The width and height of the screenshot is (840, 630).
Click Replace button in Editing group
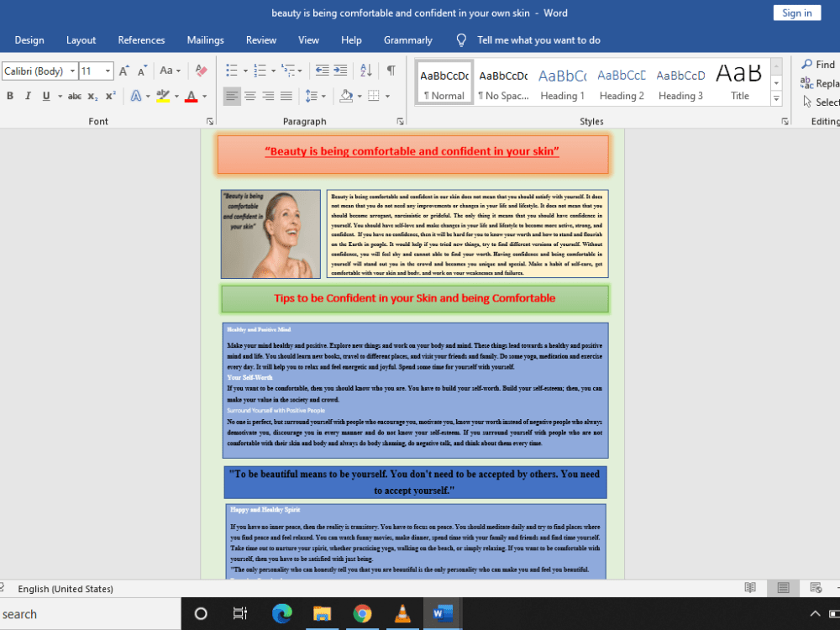click(820, 83)
